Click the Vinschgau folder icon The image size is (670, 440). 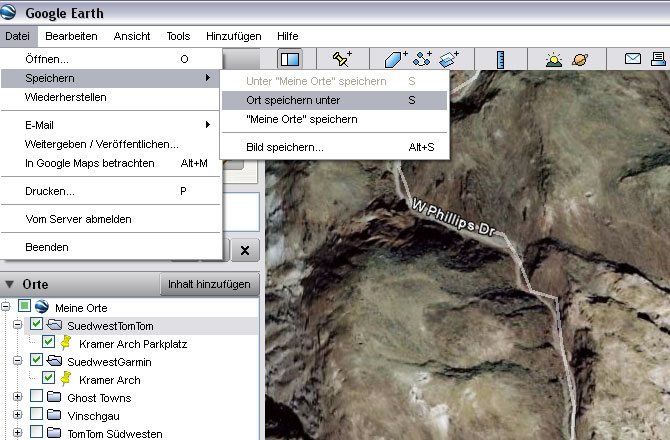click(x=54, y=415)
